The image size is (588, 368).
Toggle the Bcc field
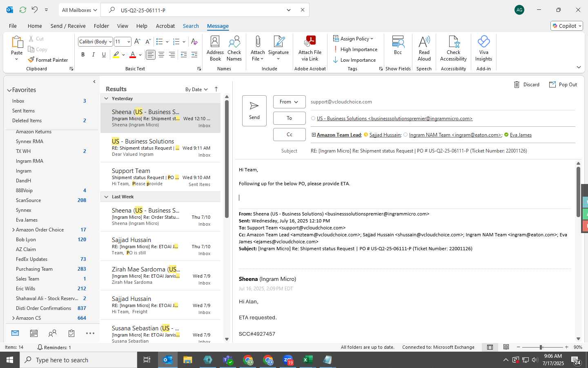[398, 45]
